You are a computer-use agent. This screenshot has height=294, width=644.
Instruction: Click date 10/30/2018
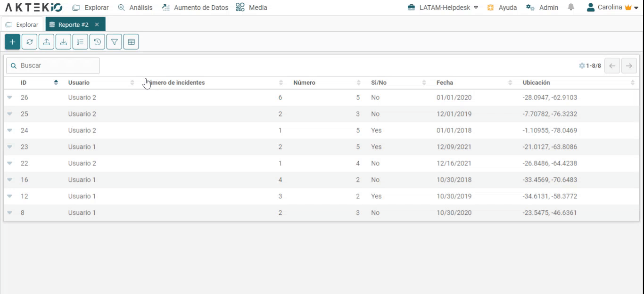(454, 180)
